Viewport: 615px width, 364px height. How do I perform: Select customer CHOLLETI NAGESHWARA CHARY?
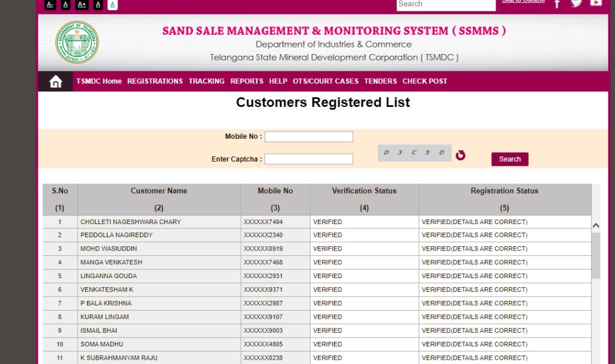[130, 222]
